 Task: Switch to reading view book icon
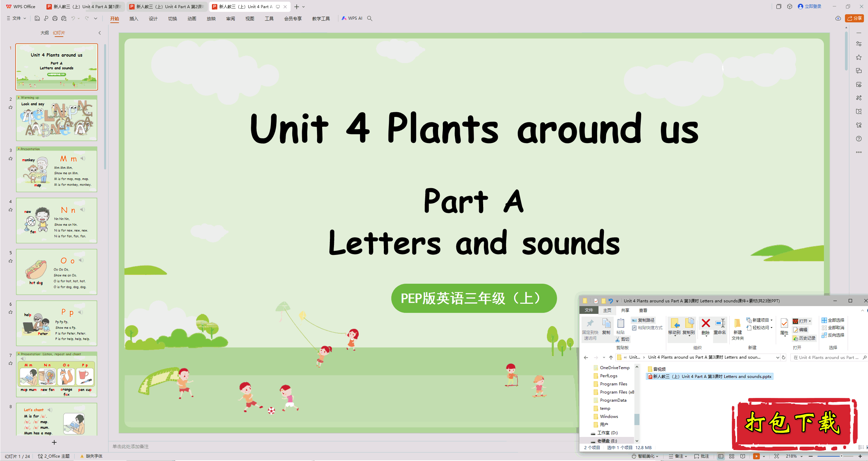pyautogui.click(x=743, y=456)
